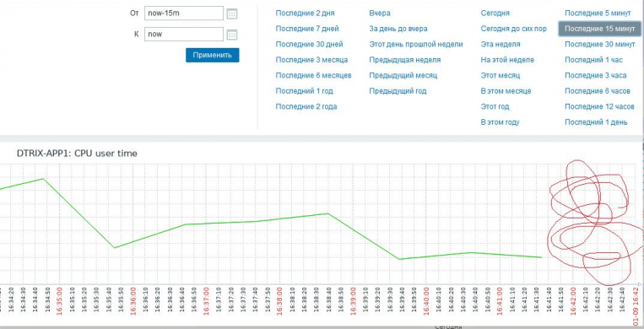The width and height of the screenshot is (644, 329).
Task: Focus the К input containing now
Action: [184, 34]
